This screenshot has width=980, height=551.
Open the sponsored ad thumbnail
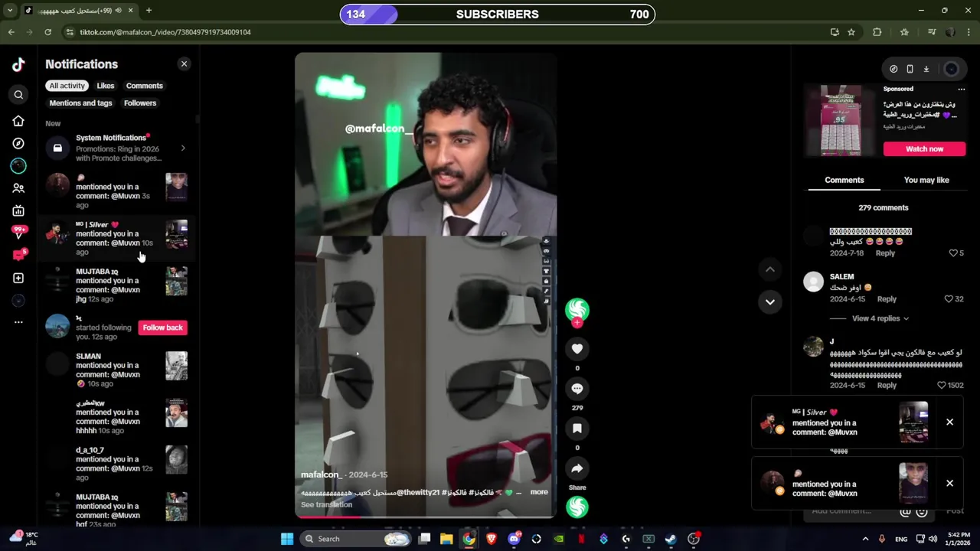(x=841, y=120)
